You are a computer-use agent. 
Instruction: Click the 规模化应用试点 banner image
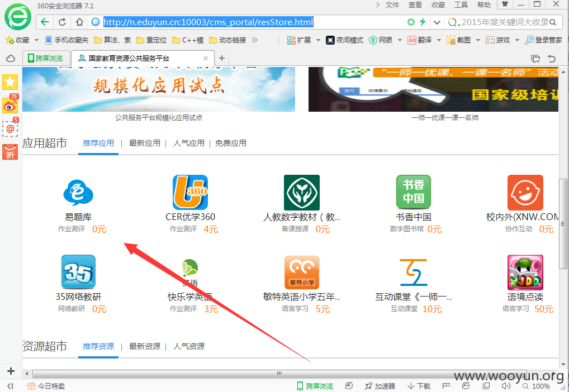(159, 89)
